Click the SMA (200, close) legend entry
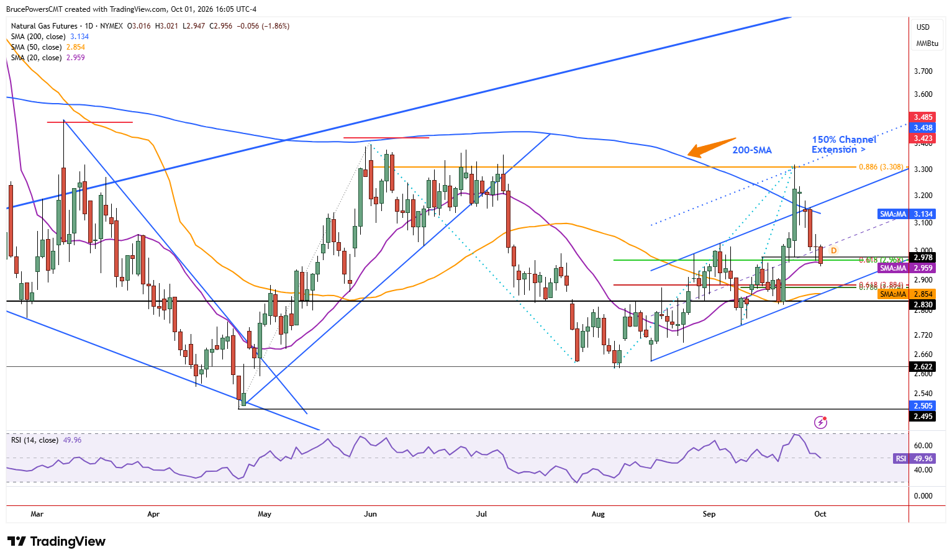 [50, 37]
